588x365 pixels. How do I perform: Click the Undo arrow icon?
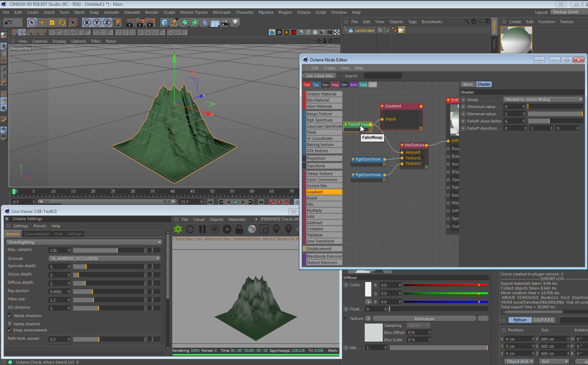[x=8, y=22]
